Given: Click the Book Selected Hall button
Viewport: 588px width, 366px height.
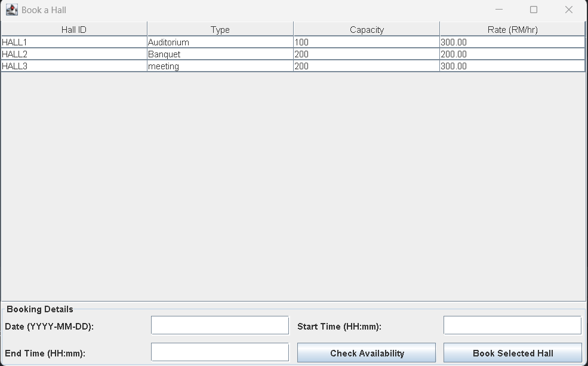Looking at the screenshot, I should click(513, 352).
